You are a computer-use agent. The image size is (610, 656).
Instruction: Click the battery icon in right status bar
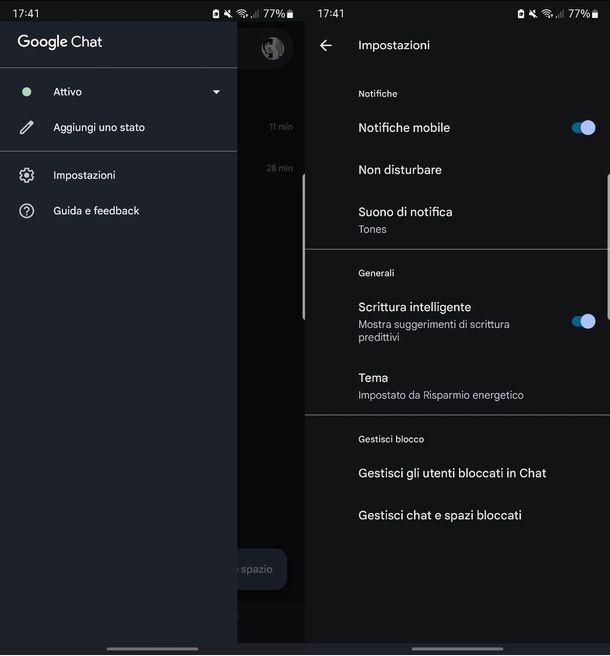tap(595, 14)
